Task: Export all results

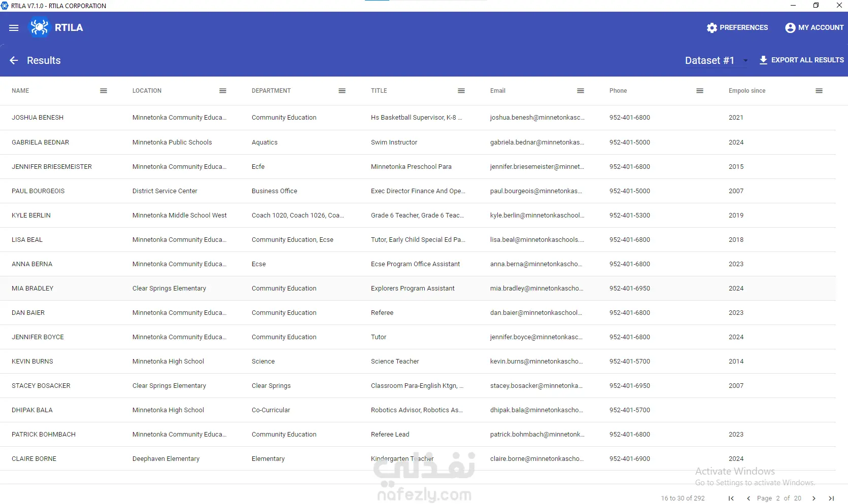Action: click(x=801, y=60)
